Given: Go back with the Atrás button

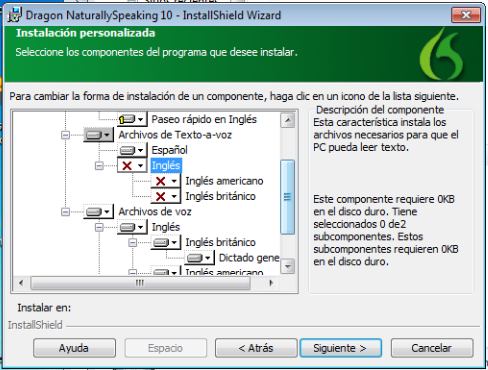Looking at the screenshot, I should 256,348.
